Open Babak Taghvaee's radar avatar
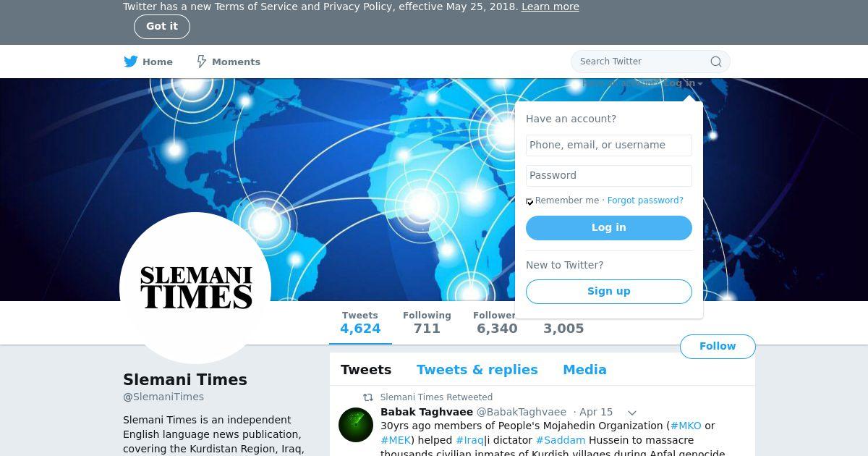 tap(356, 425)
